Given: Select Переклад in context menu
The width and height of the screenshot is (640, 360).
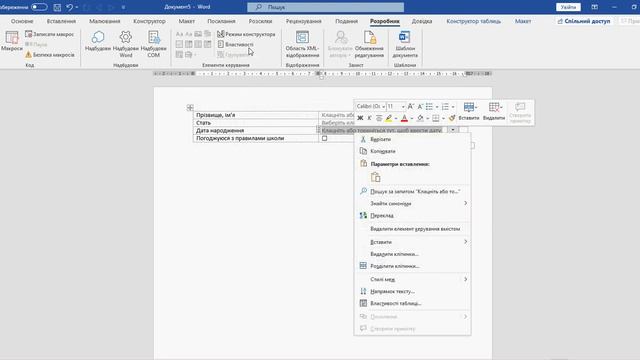Looking at the screenshot, I should point(413,216).
